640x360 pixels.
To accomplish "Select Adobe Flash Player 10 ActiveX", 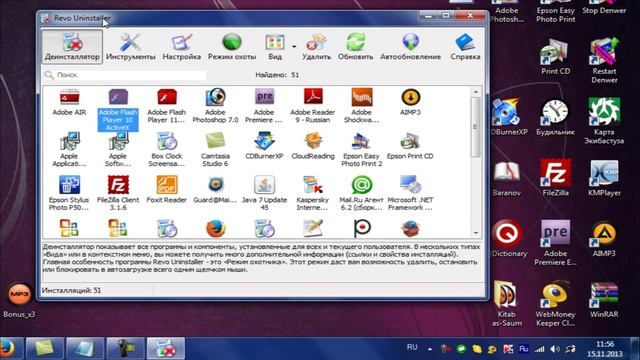I will 118,110.
